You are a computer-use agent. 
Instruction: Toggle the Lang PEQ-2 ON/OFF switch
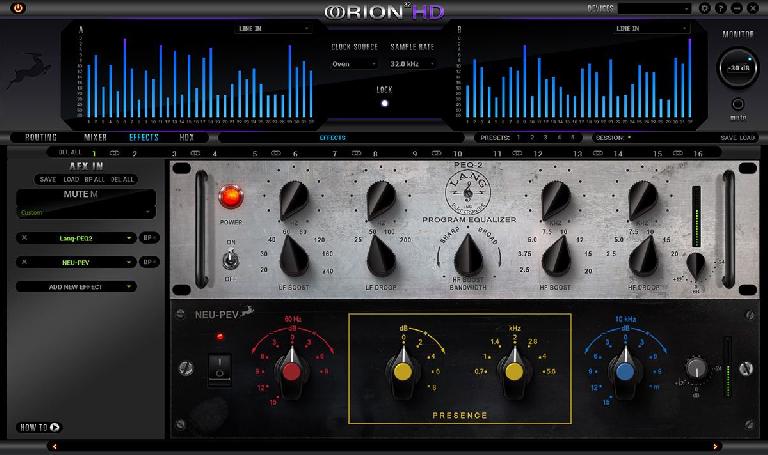[230, 259]
